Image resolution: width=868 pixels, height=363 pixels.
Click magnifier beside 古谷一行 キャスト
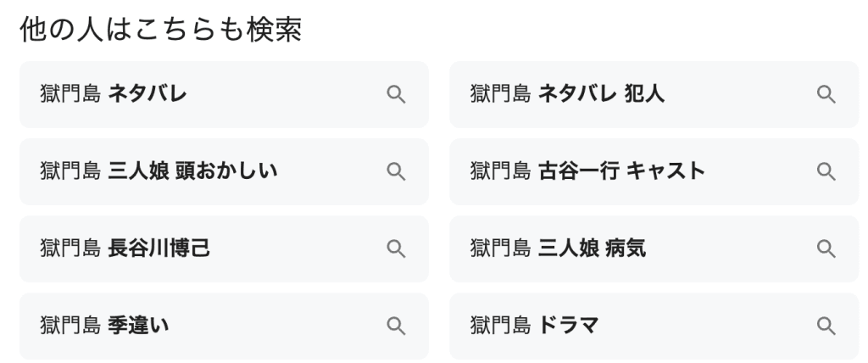point(826,171)
